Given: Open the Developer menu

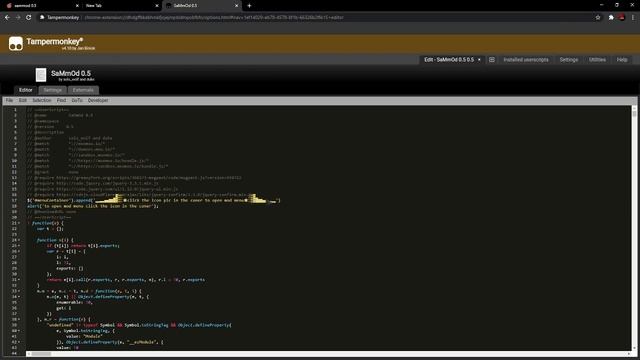Looking at the screenshot, I should (98, 100).
